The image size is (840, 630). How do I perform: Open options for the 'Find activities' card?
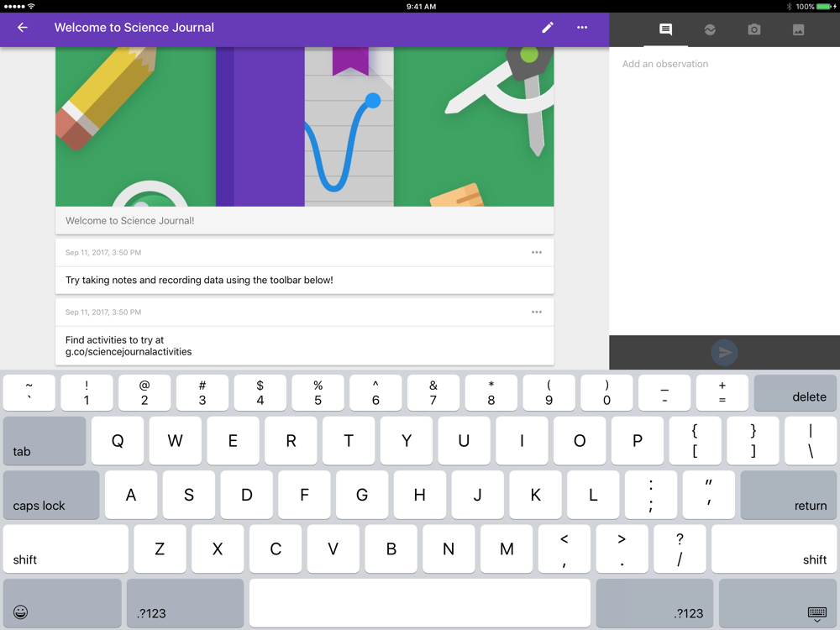coord(536,312)
